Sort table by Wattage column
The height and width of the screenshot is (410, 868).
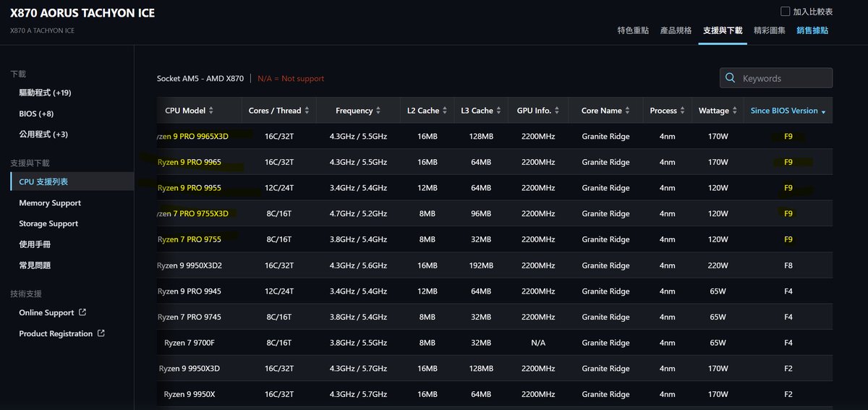click(718, 111)
